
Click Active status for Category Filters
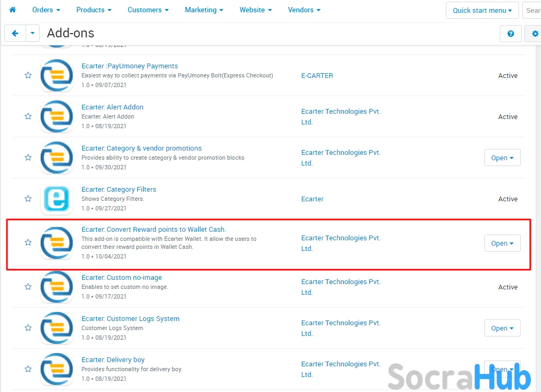[x=508, y=199]
